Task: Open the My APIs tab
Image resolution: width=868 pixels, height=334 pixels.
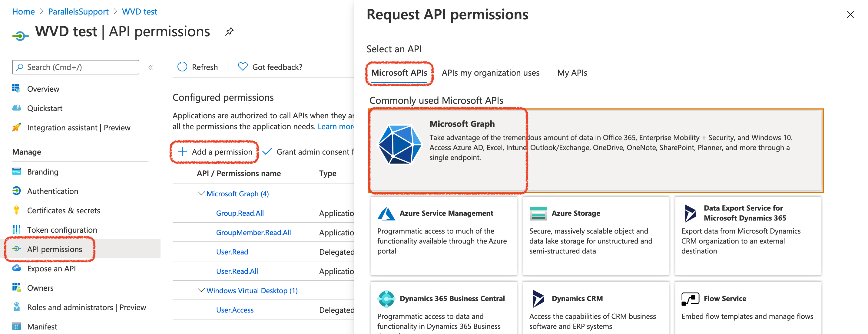Action: click(572, 73)
